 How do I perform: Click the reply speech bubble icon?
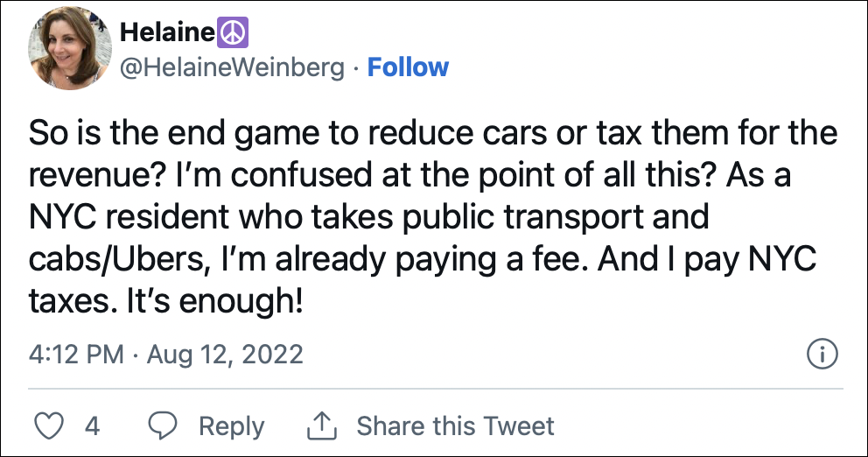[x=163, y=426]
